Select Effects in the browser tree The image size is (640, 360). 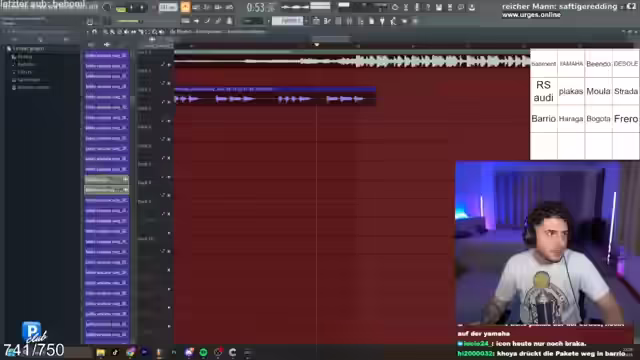pyautogui.click(x=22, y=72)
